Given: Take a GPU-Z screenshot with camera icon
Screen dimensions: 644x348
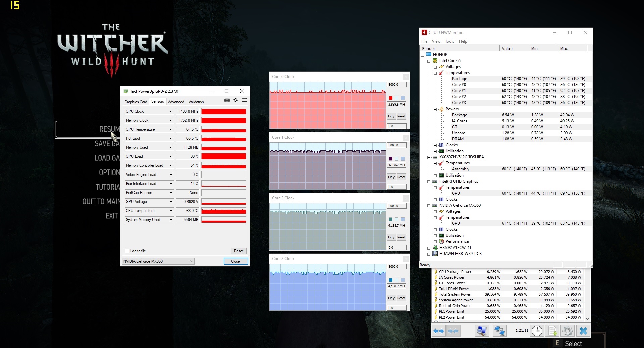Looking at the screenshot, I should pyautogui.click(x=227, y=100).
